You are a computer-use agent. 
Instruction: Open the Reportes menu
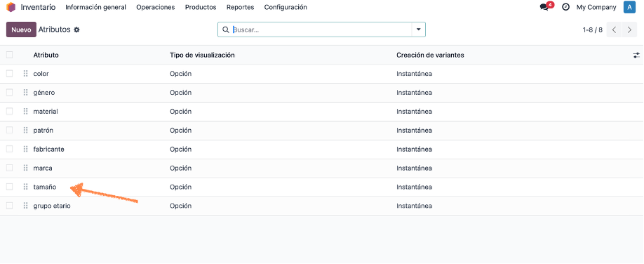(x=240, y=7)
